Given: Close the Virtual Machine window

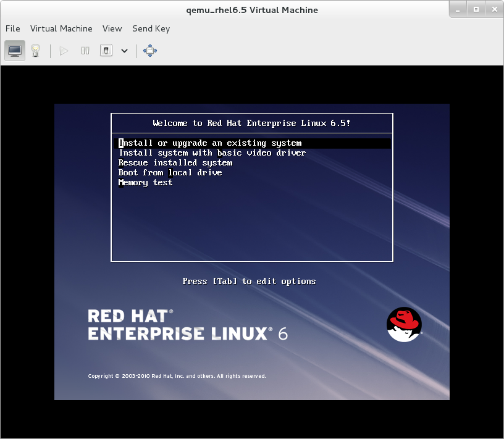Looking at the screenshot, I should tap(495, 10).
